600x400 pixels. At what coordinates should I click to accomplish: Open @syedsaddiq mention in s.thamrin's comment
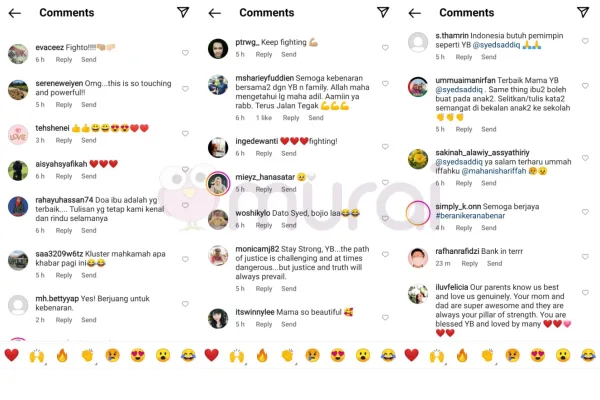pos(496,45)
